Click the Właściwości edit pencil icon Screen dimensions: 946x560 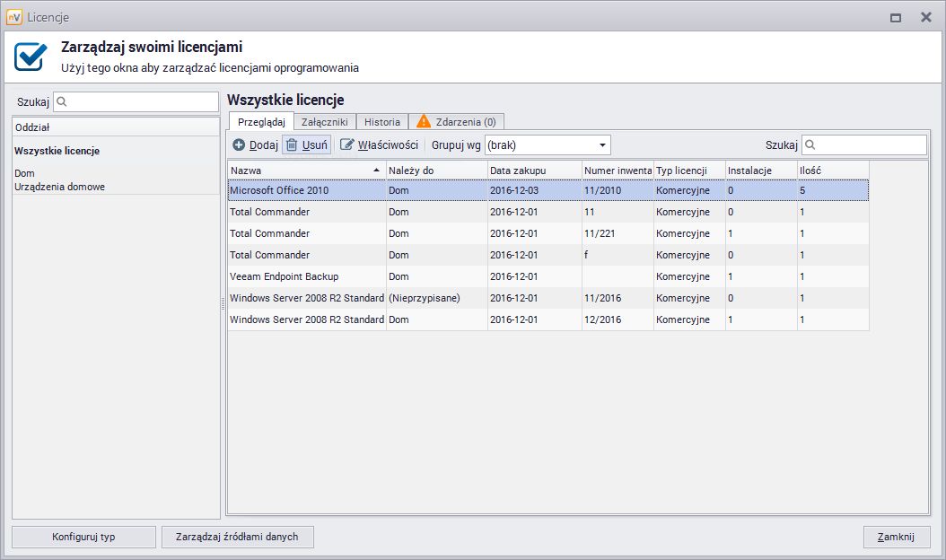click(x=347, y=144)
